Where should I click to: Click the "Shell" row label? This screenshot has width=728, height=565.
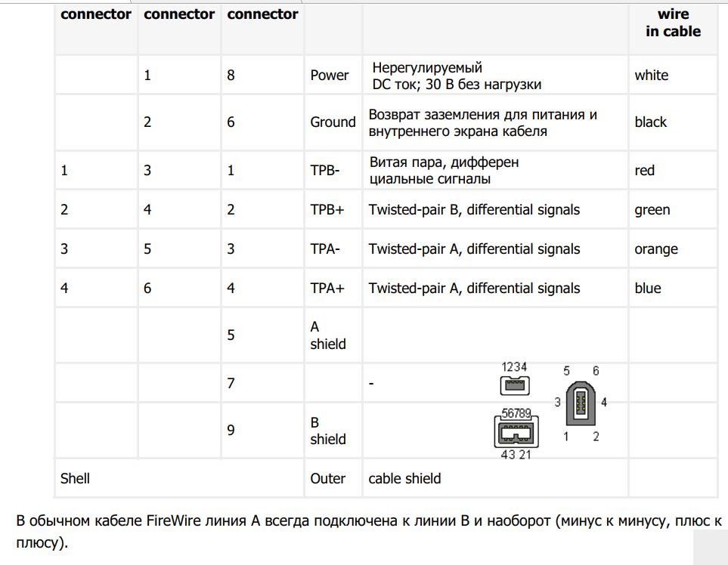[x=75, y=478]
